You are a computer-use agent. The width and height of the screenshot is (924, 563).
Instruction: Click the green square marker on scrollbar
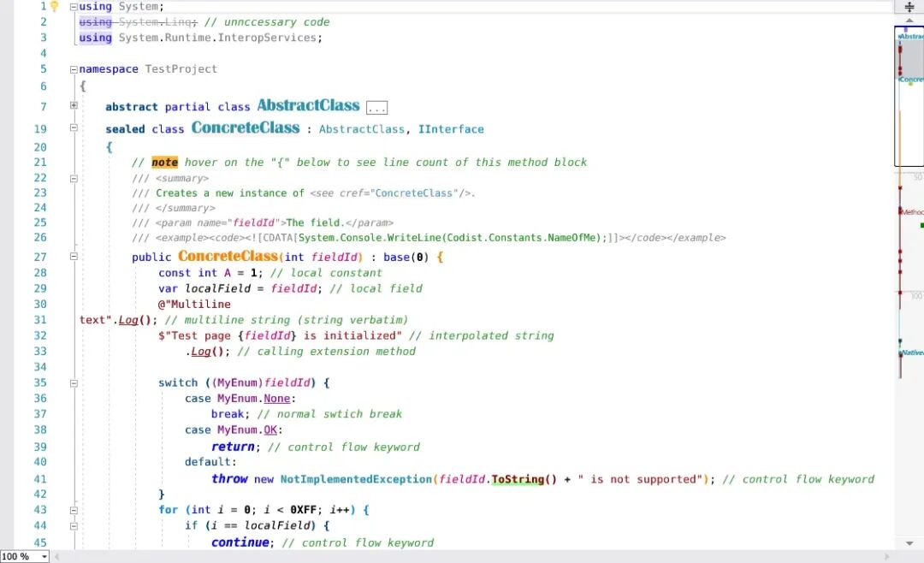[921, 225]
